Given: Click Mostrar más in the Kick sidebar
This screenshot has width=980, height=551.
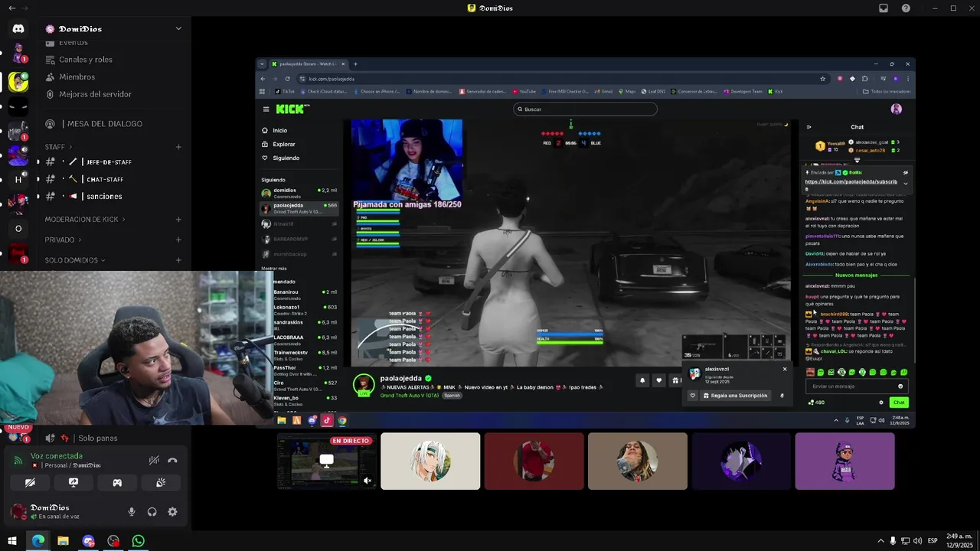Looking at the screenshot, I should tap(274, 269).
